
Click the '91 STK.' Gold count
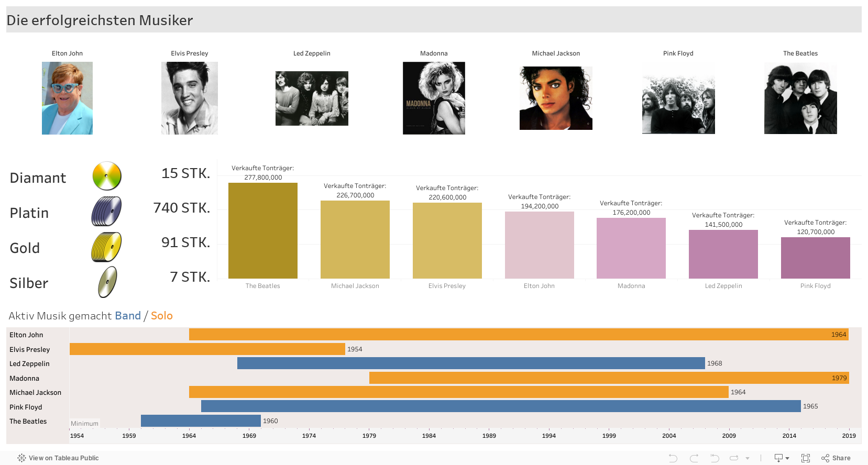(185, 242)
